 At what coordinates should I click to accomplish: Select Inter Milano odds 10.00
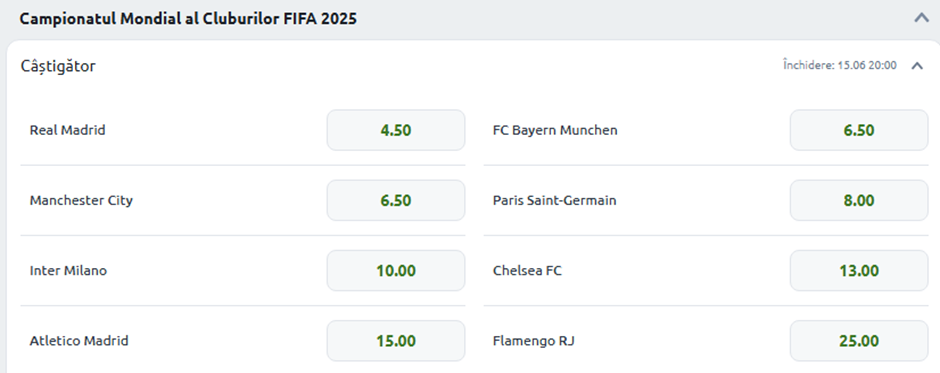tap(396, 270)
